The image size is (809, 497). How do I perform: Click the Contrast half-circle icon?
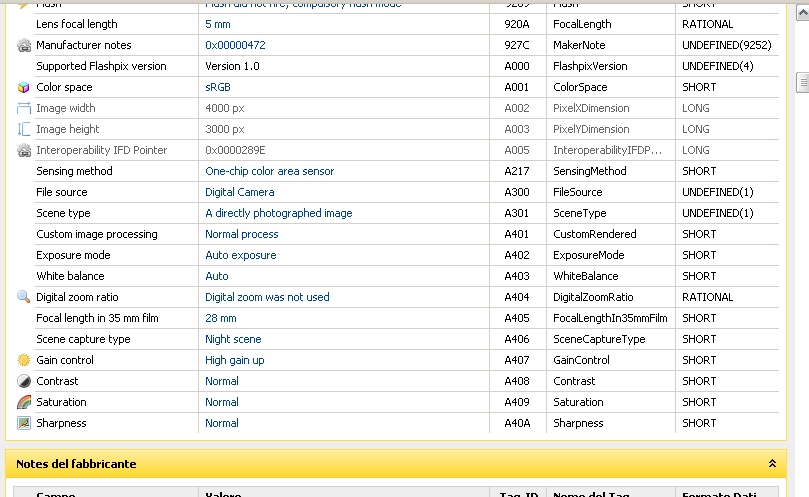pyautogui.click(x=24, y=381)
